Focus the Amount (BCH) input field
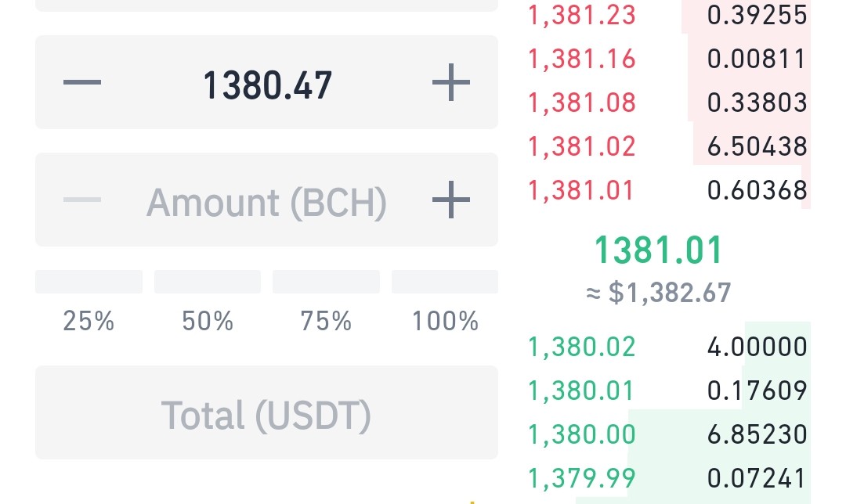This screenshot has height=504, width=846. 266,200
